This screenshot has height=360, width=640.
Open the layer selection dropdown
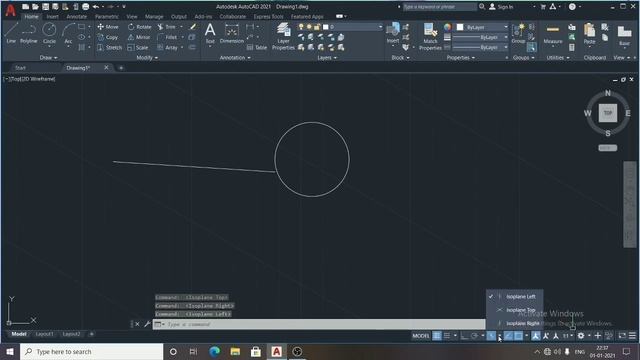coord(380,27)
